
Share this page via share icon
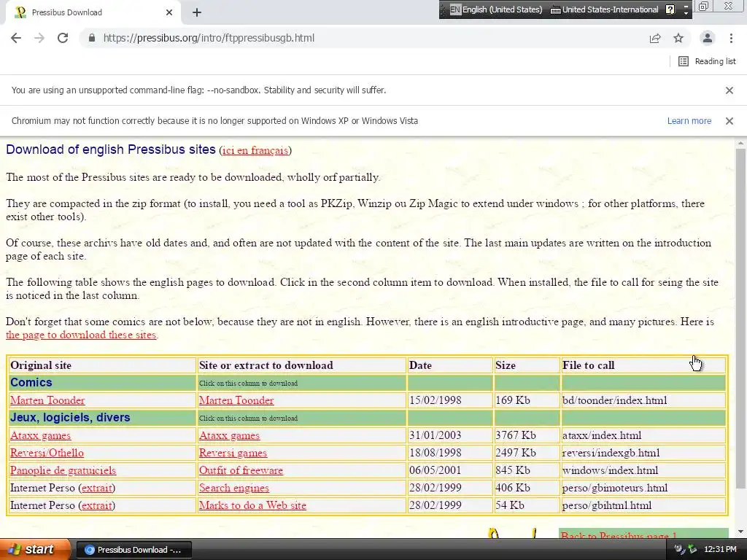point(655,38)
